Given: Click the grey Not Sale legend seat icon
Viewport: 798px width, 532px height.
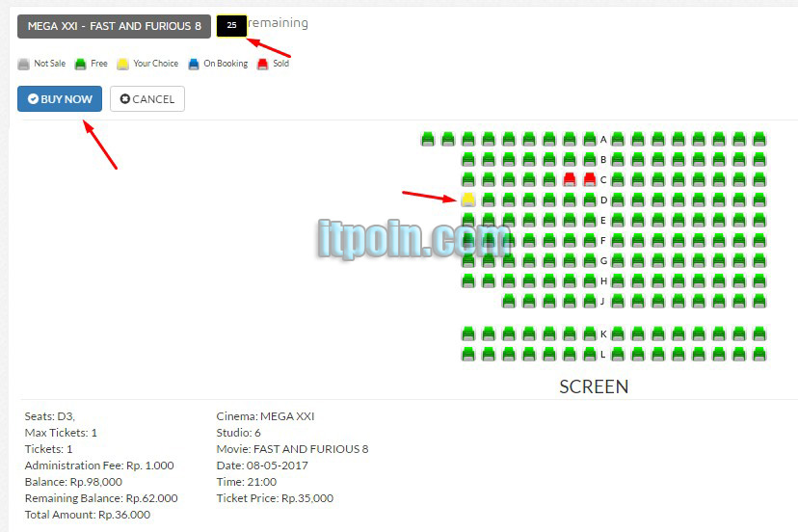Looking at the screenshot, I should point(23,65).
